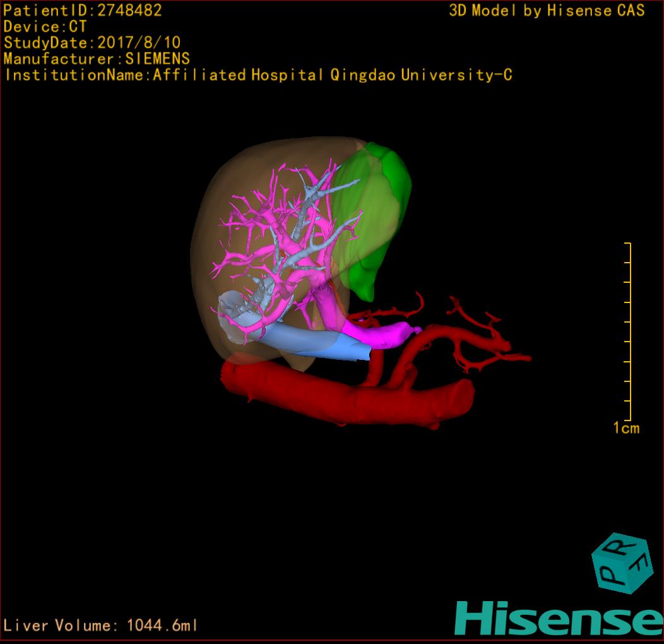This screenshot has width=664, height=644.
Task: Click the Hisense logo
Action: tap(559, 618)
